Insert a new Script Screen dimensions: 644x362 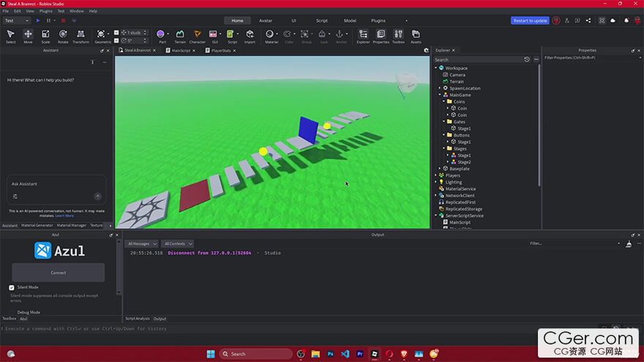(231, 34)
